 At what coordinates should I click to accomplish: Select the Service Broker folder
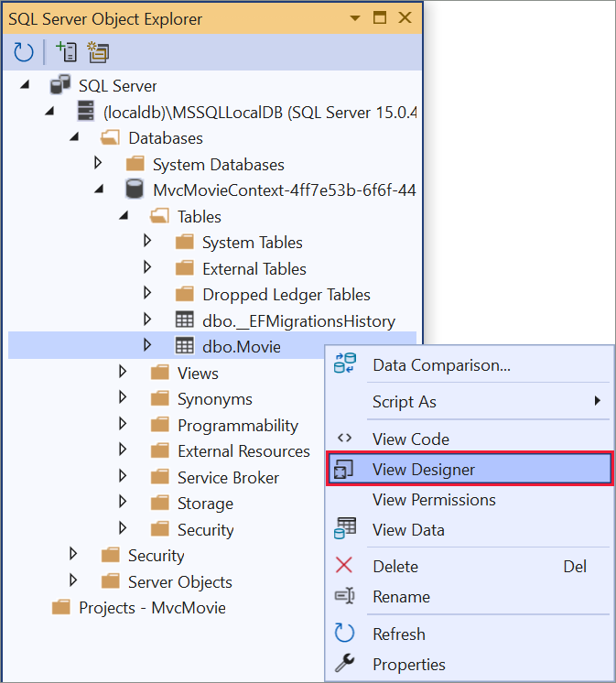click(x=228, y=477)
